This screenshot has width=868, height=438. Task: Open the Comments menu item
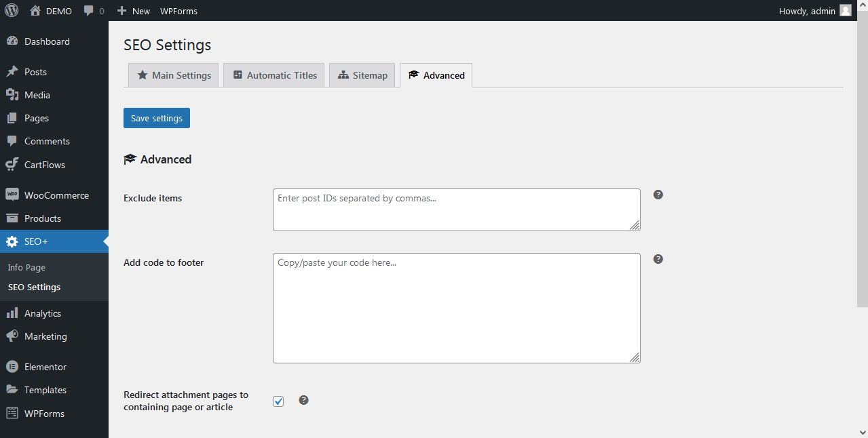point(54,141)
